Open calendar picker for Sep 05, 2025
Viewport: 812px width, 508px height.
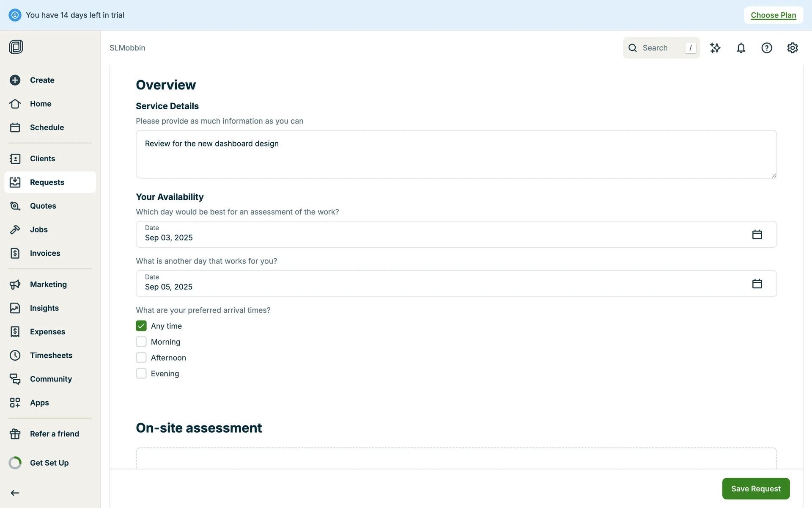[757, 284]
